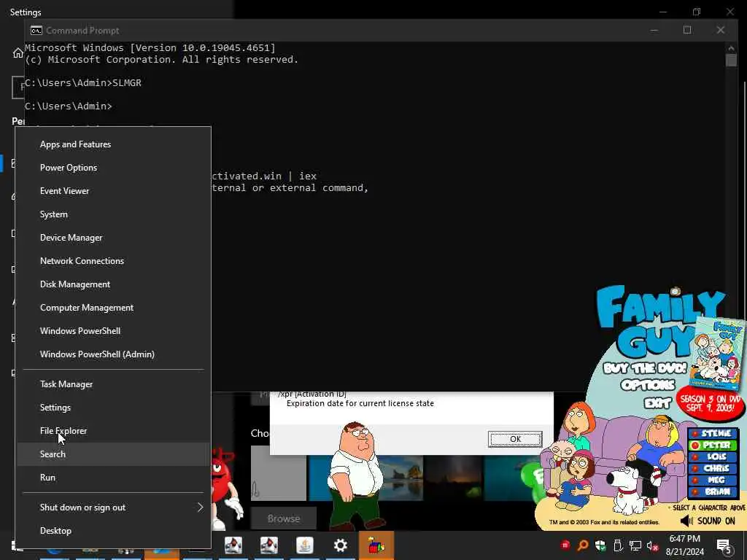747x560 pixels.
Task: Click the Microsoft Windows version text line
Action: tap(150, 47)
